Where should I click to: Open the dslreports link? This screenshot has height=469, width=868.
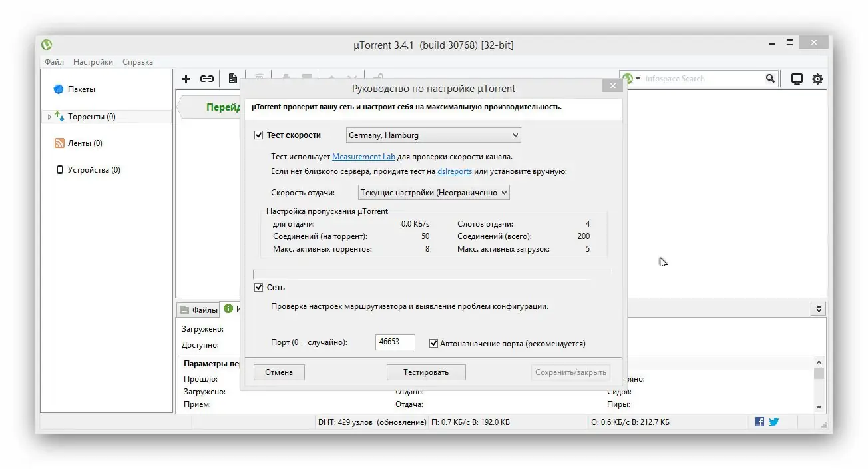(455, 171)
